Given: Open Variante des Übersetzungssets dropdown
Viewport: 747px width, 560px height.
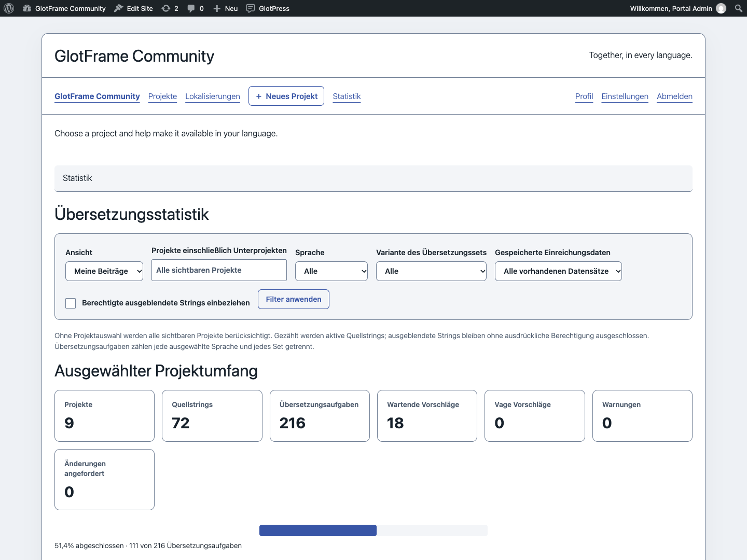Looking at the screenshot, I should click(431, 271).
